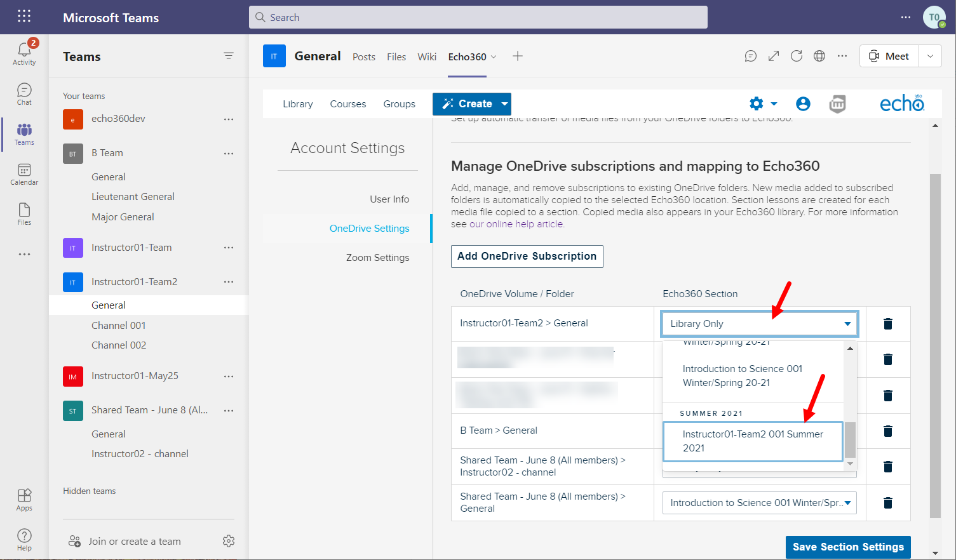Open Echo360 Groups menu
Image resolution: width=956 pixels, height=560 pixels.
click(x=400, y=103)
